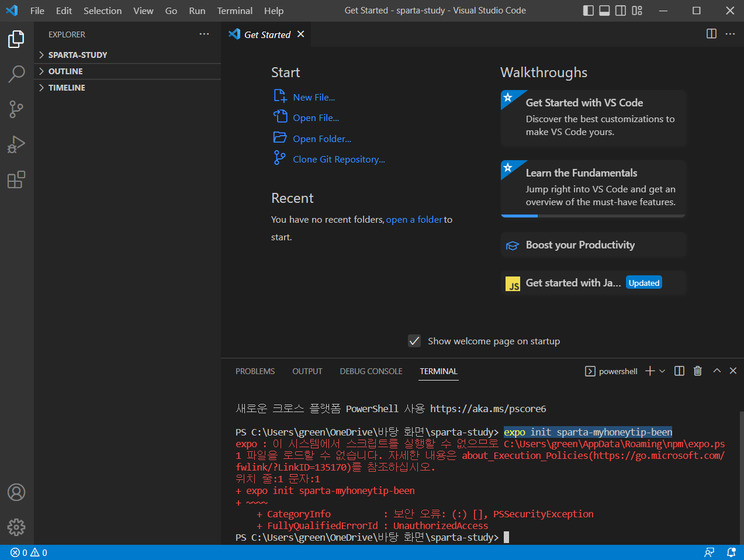The width and height of the screenshot is (744, 560).
Task: Expand the SPARTA-STUDY folder section
Action: click(x=127, y=55)
